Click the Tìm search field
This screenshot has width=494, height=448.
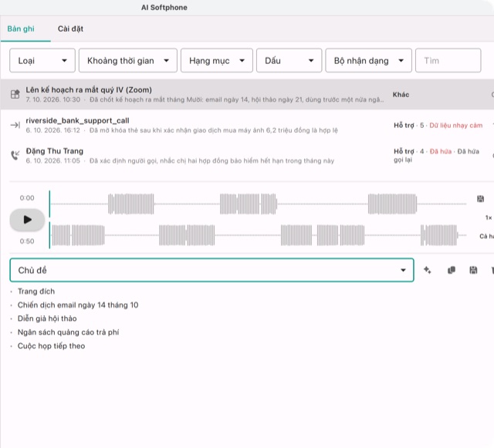(448, 60)
